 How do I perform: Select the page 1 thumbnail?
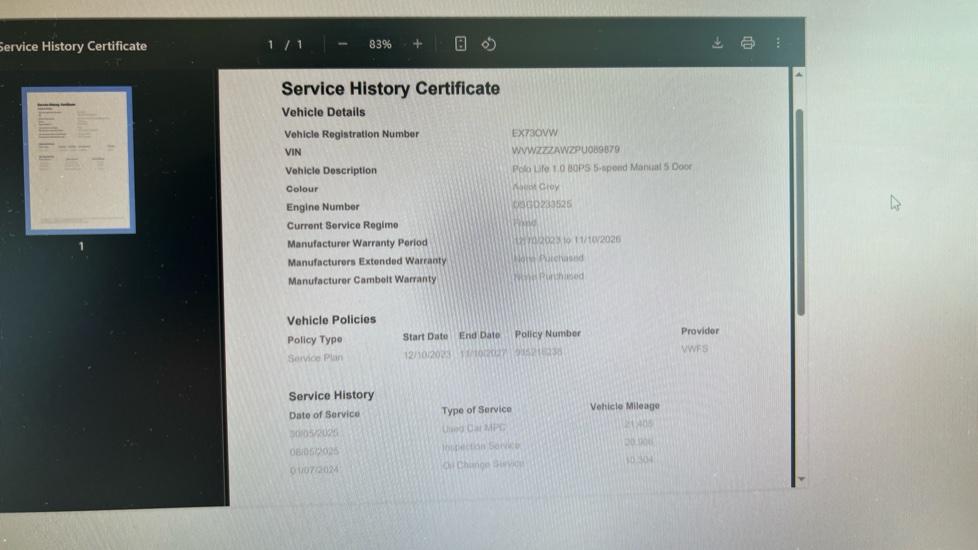[x=79, y=160]
